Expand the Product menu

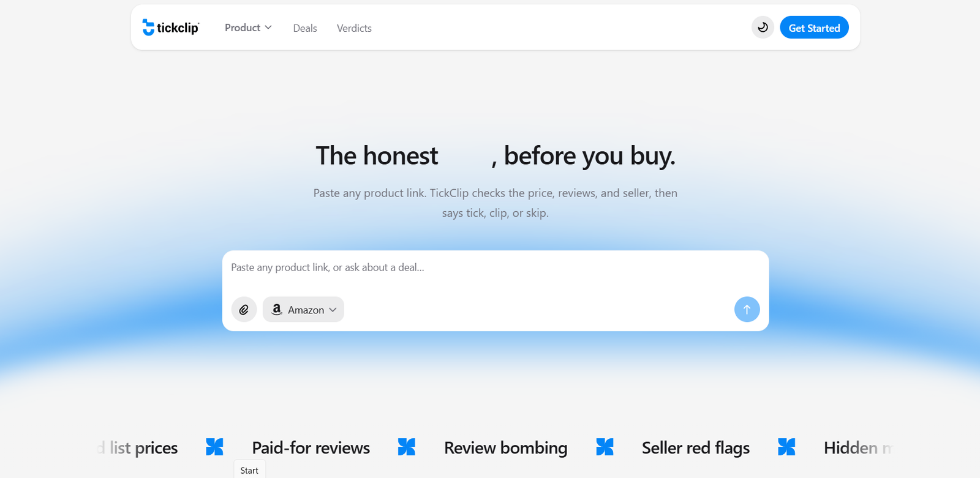[248, 28]
